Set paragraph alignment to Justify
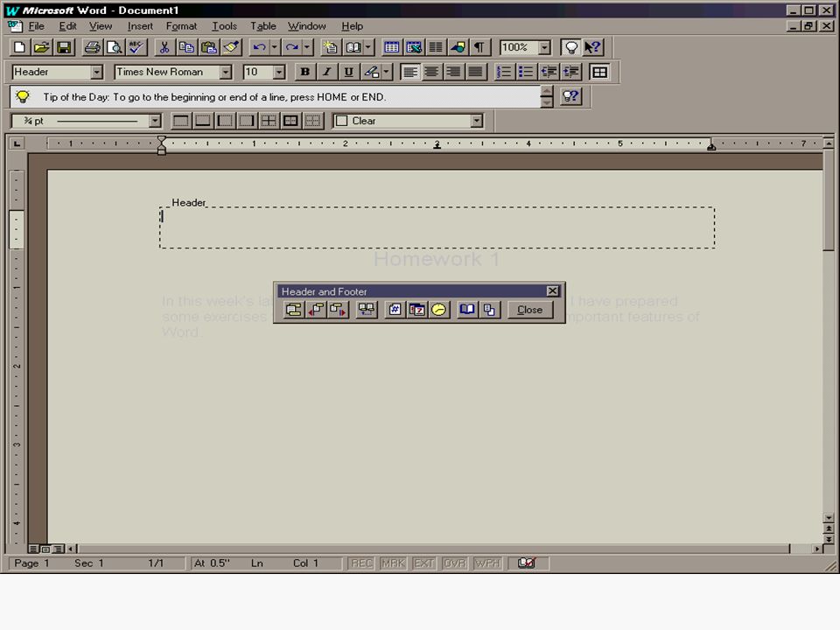 (476, 72)
